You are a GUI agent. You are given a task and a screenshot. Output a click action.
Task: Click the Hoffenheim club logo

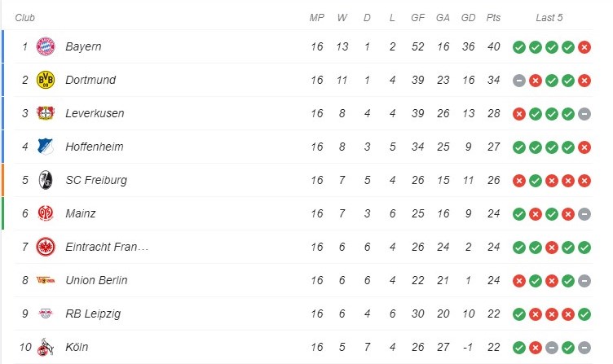click(x=46, y=147)
